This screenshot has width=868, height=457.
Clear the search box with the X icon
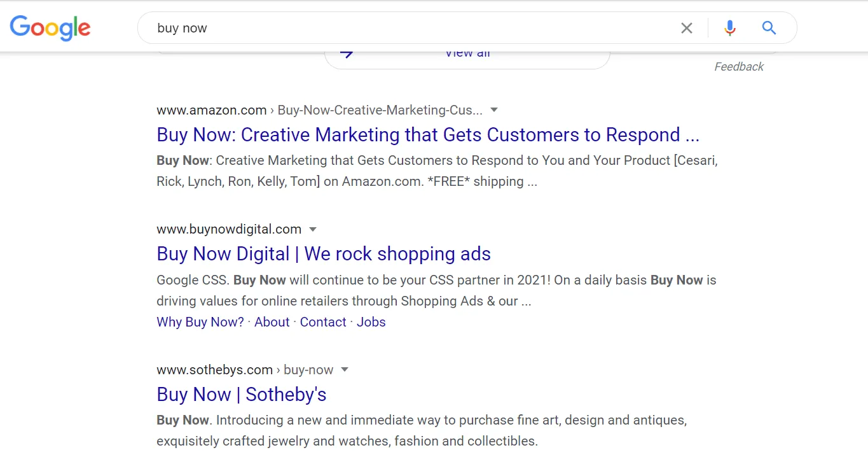(x=687, y=28)
